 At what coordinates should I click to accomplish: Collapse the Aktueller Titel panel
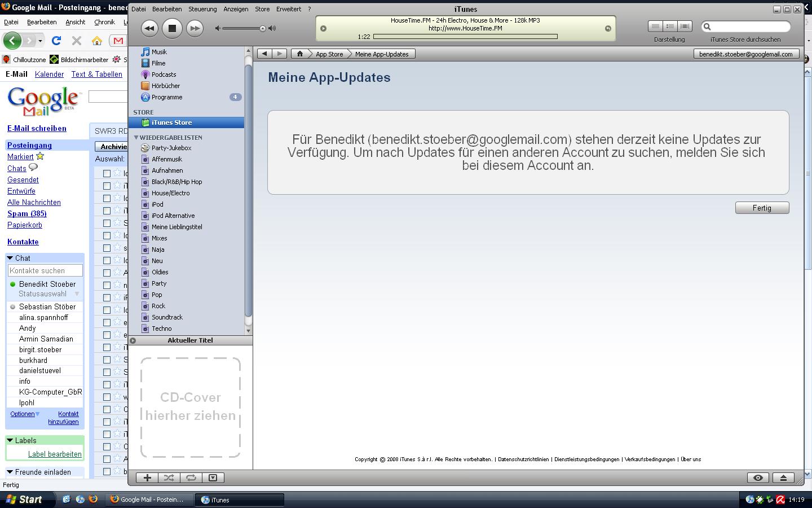click(133, 340)
